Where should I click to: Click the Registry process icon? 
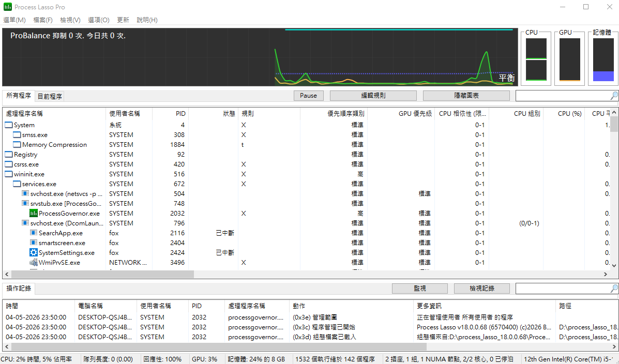[9, 155]
